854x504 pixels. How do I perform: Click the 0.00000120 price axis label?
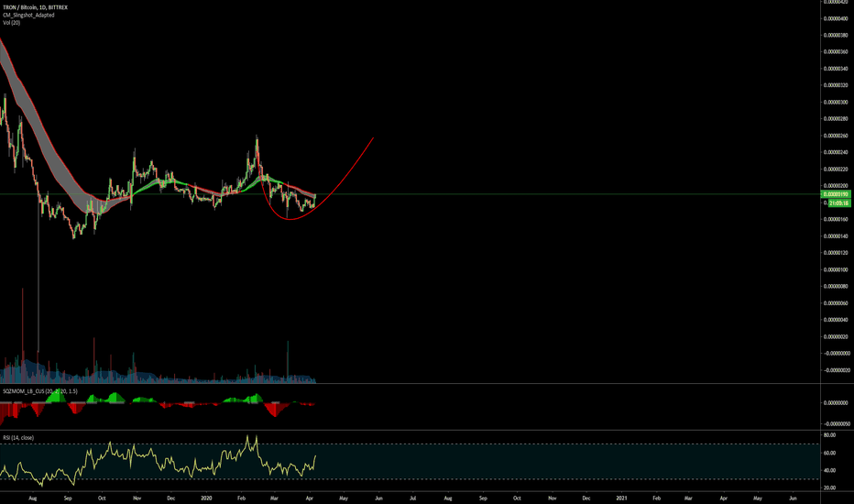click(836, 253)
